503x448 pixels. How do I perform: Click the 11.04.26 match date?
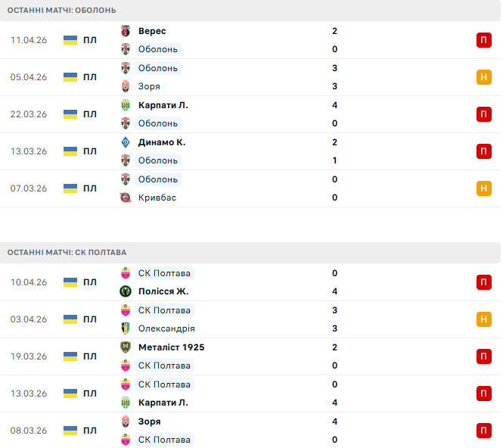click(29, 40)
